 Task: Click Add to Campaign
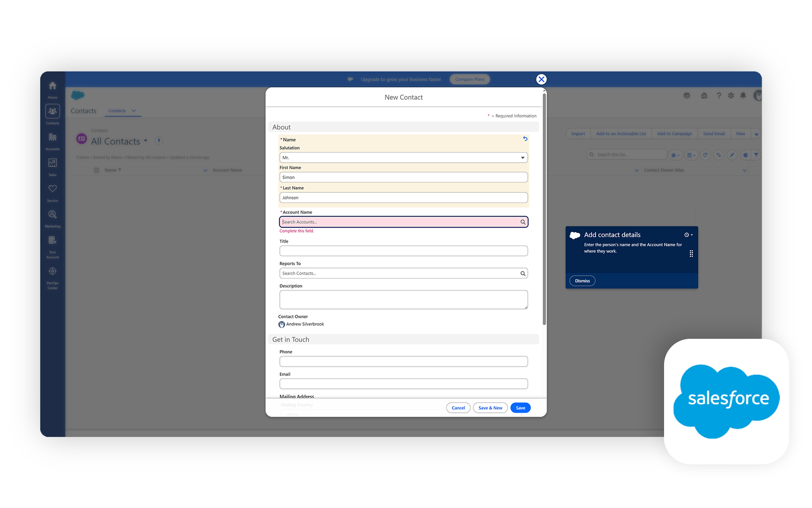click(674, 134)
